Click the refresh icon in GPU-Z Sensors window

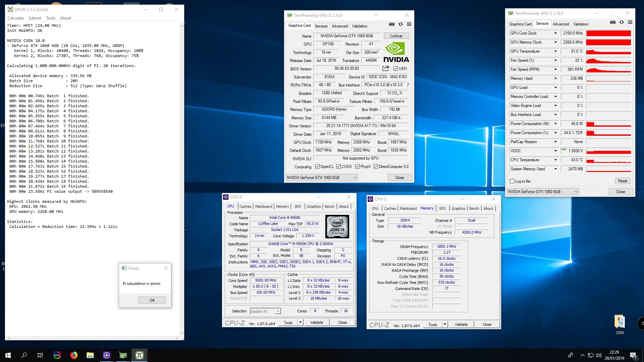pos(622,22)
